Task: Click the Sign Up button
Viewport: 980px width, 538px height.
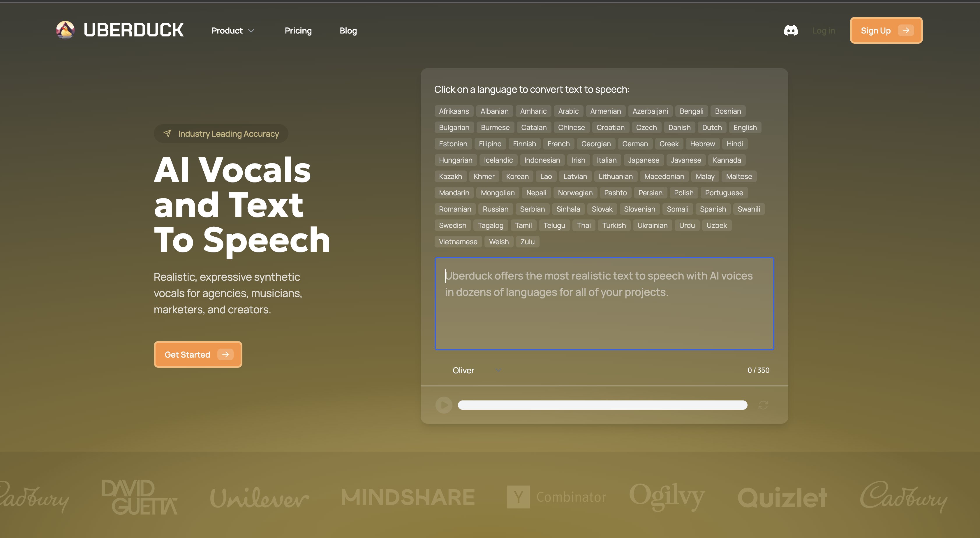Action: click(886, 30)
